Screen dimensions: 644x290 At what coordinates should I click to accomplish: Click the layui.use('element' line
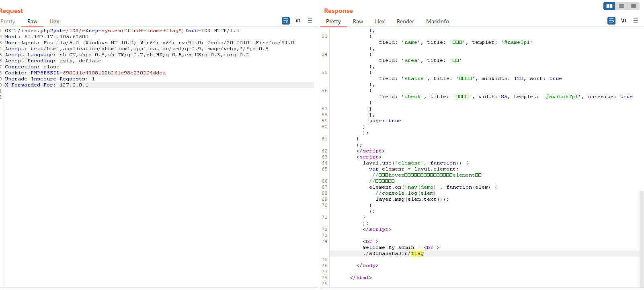[x=416, y=163]
